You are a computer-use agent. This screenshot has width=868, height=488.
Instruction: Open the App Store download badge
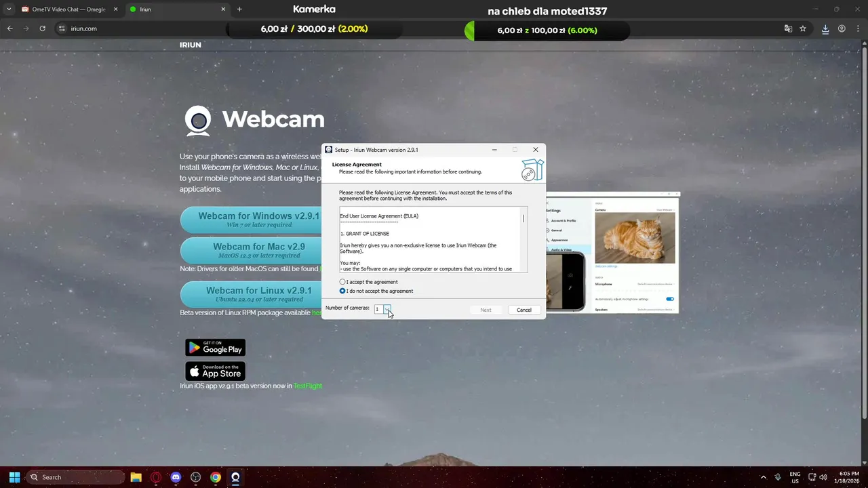(215, 371)
